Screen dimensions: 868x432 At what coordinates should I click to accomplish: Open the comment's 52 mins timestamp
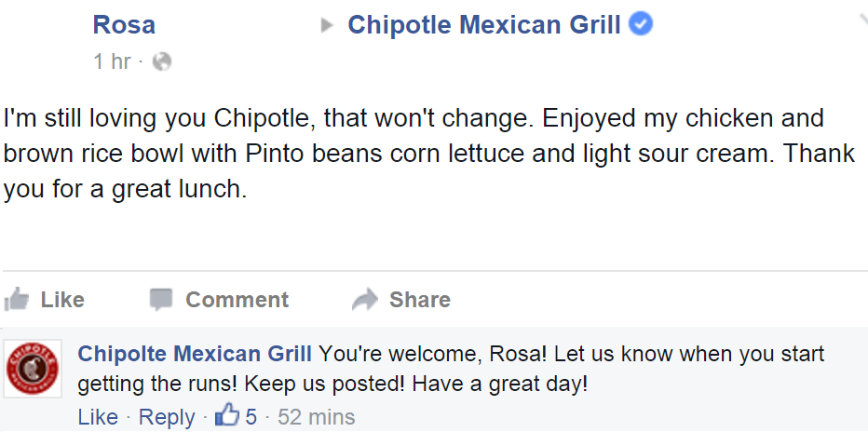pyautogui.click(x=316, y=416)
